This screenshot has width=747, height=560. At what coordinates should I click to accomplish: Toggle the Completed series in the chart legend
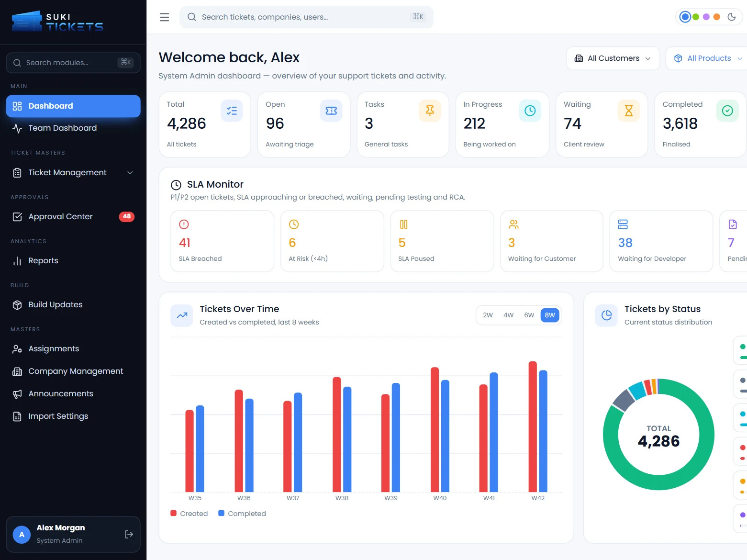[x=242, y=513]
